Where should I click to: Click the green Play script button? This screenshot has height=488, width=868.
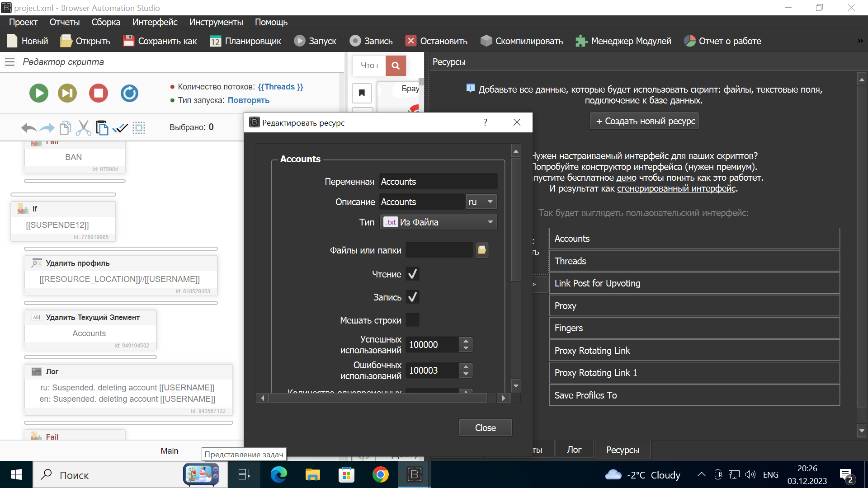click(x=39, y=94)
